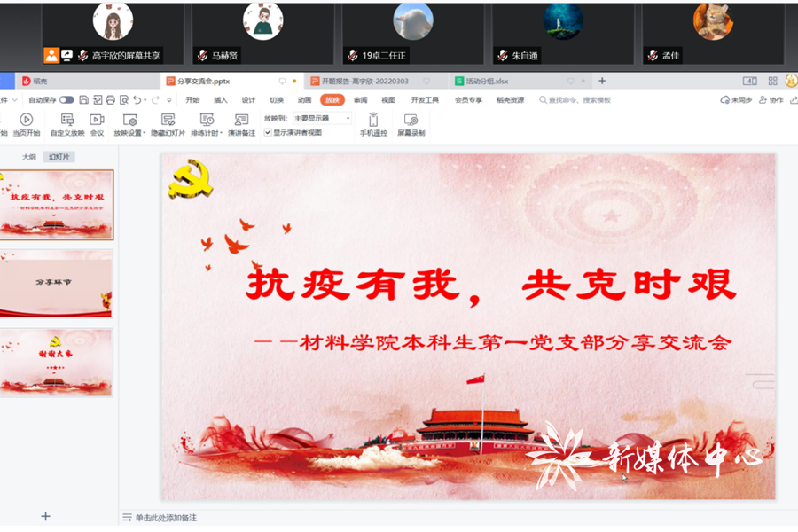The width and height of the screenshot is (798, 532).
Task: Click the print icon in quick toolbar
Action: (111, 100)
